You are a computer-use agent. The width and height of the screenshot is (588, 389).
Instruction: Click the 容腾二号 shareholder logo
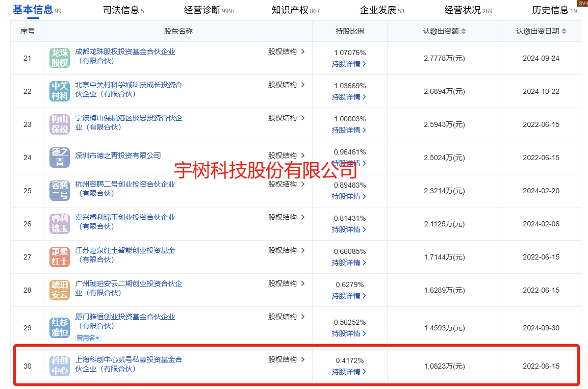click(x=60, y=191)
